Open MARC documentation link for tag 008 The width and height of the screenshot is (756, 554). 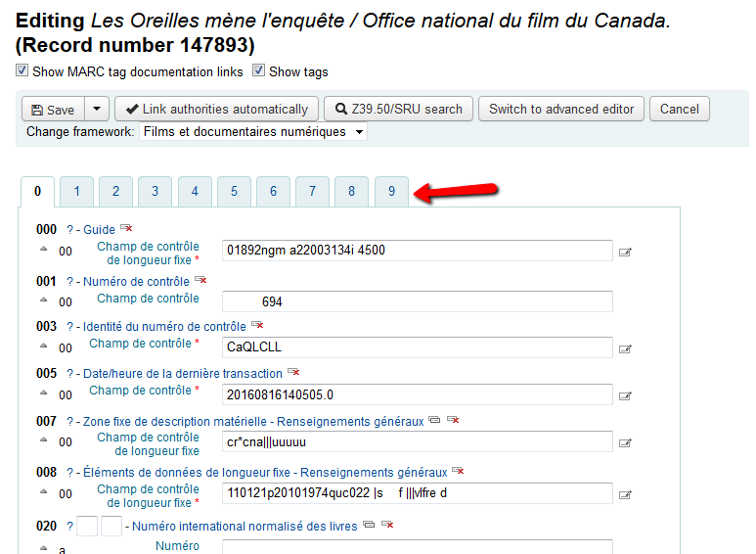click(69, 473)
